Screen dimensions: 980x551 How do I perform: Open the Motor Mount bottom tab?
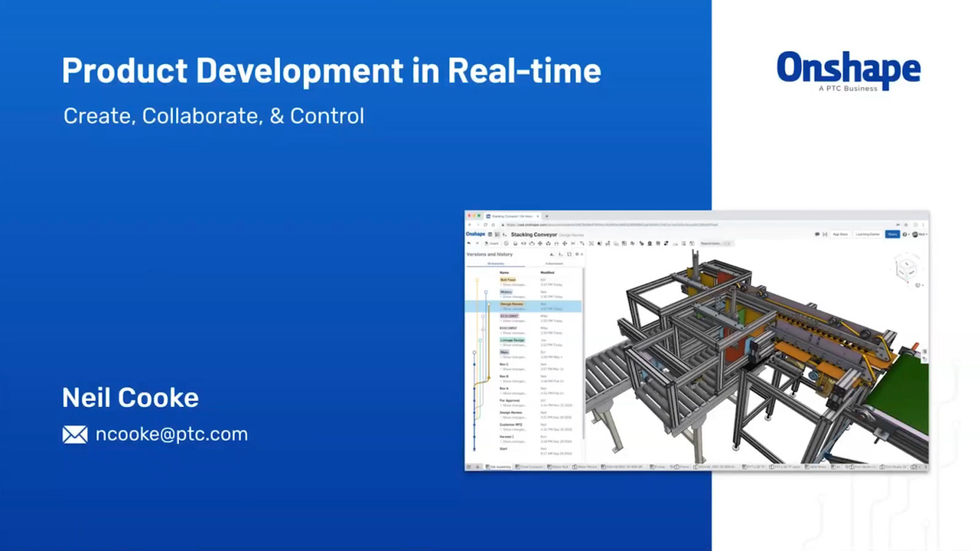coord(585,467)
